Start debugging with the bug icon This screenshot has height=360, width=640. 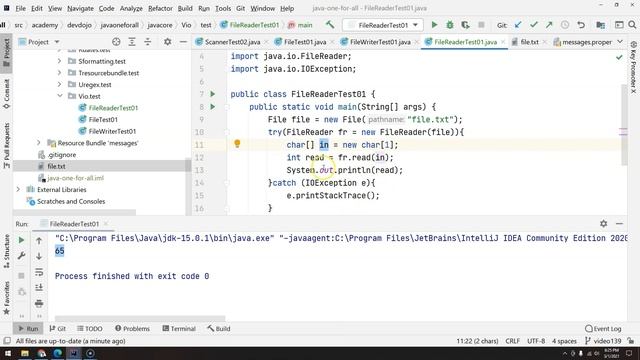(x=450, y=25)
